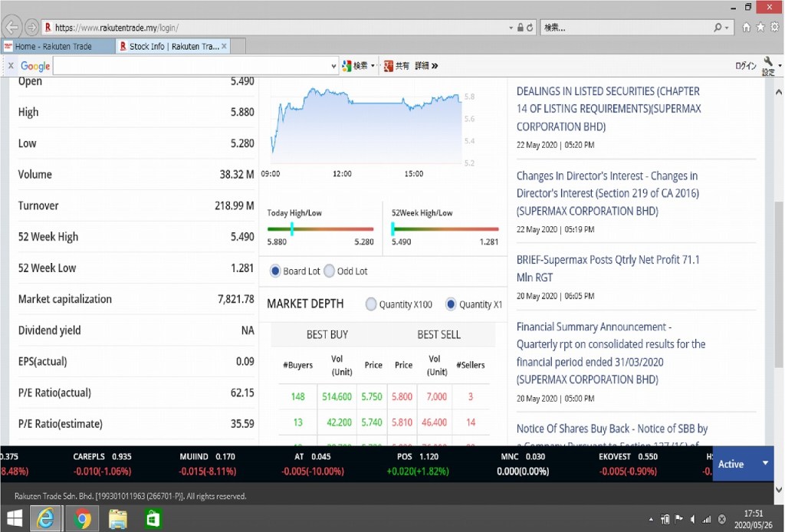This screenshot has width=785, height=532.
Task: Click the Google toolbar search input field
Action: coord(192,66)
